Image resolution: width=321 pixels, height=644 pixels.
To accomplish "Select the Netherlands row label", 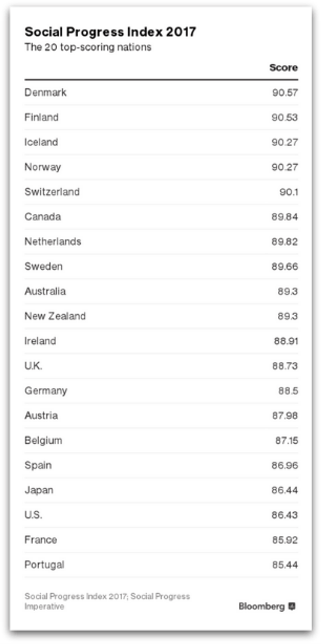I will pyautogui.click(x=53, y=242).
